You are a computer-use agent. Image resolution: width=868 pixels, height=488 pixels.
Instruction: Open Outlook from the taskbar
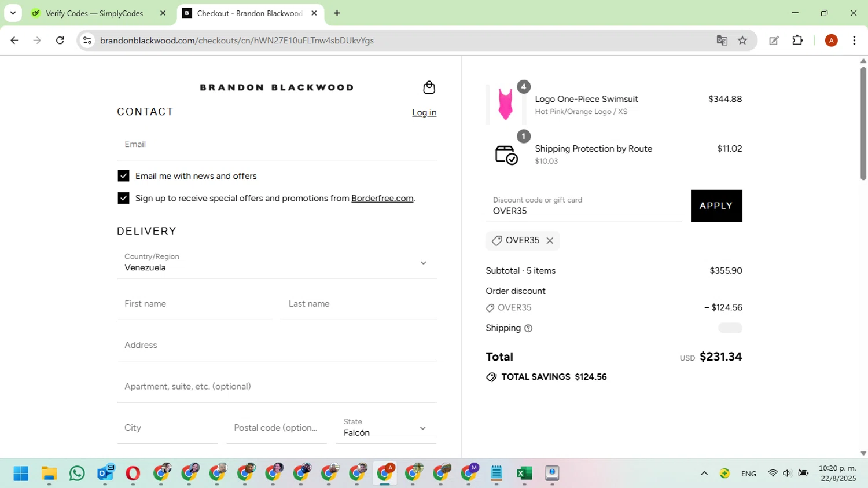click(x=105, y=474)
